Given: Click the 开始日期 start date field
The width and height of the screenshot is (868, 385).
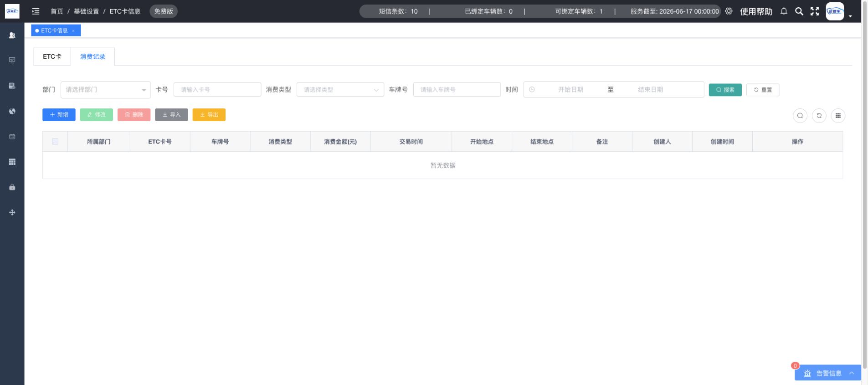Looking at the screenshot, I should 570,90.
